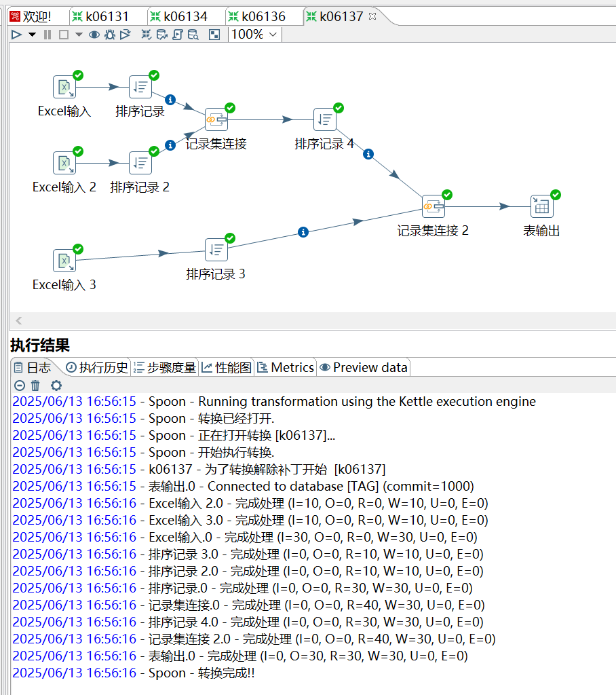Screen dimensions: 616x695
Task: Open log settings gear icon
Action: (x=56, y=386)
